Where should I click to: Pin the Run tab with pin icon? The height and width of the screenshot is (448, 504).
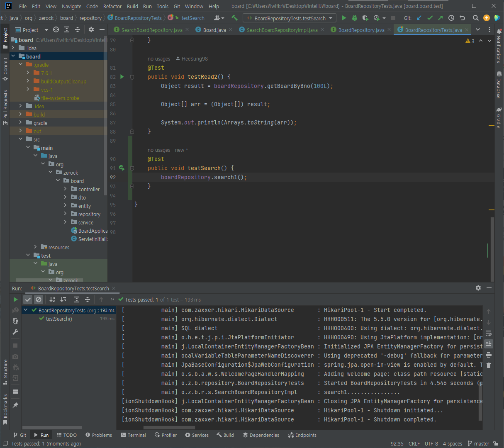pos(15,405)
